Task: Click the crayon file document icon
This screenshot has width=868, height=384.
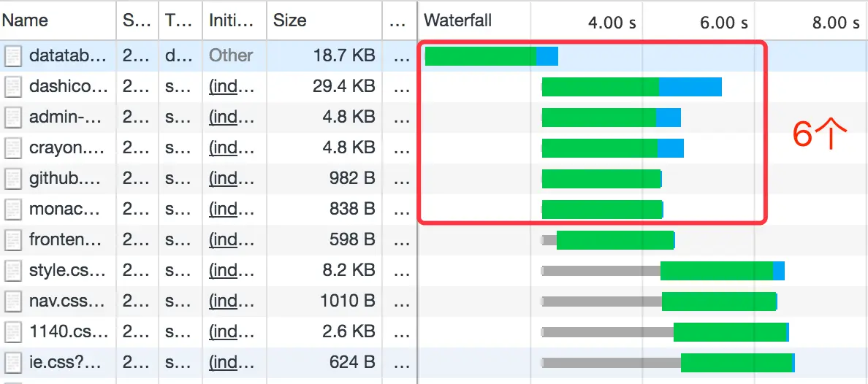Action: (13, 148)
